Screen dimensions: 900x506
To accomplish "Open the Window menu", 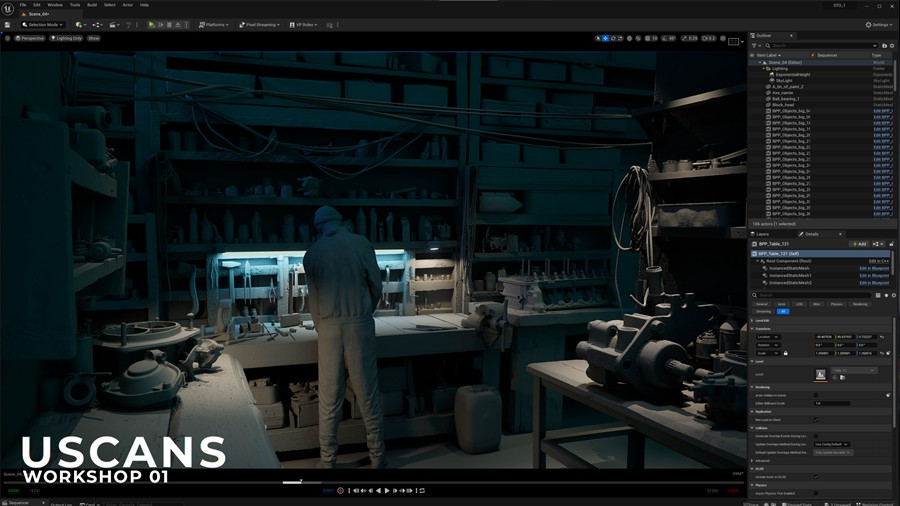I will 55,5.
